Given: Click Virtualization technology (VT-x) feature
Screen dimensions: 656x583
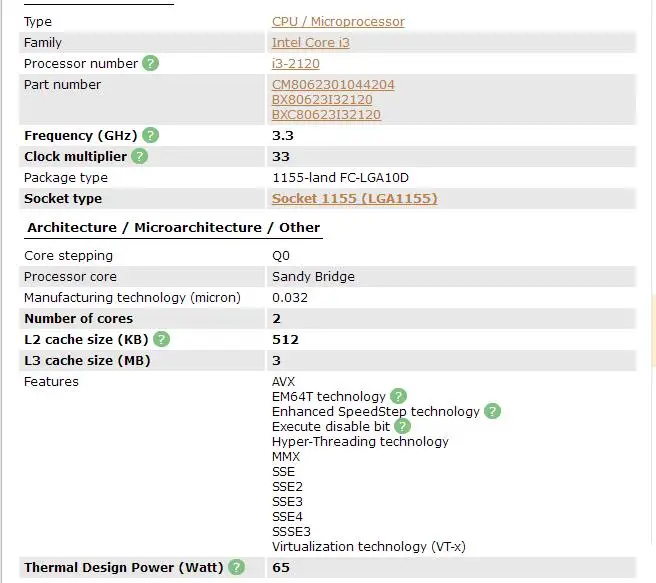Looking at the screenshot, I should click(x=369, y=547).
